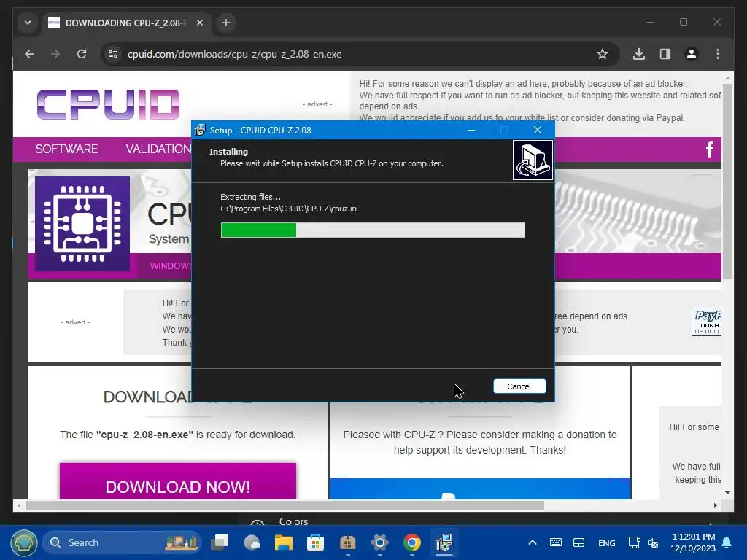Click the page horizontal scrollbar
The width and height of the screenshot is (747, 560).
[285, 506]
